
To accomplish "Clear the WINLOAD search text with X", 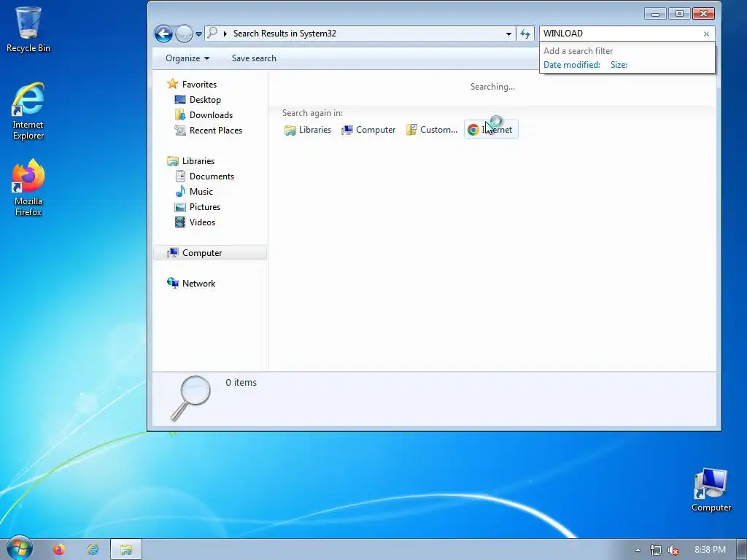I will [706, 34].
